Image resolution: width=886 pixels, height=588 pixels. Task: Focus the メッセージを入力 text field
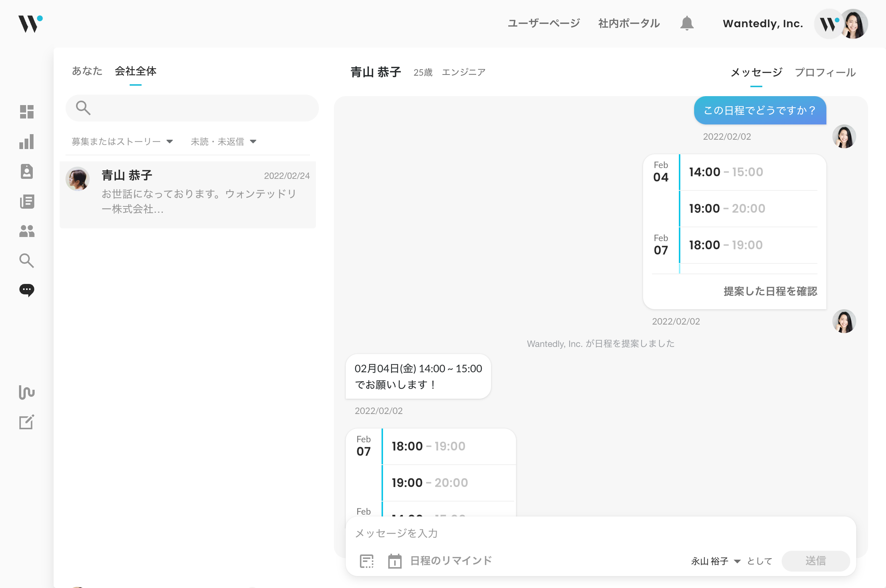pos(600,533)
